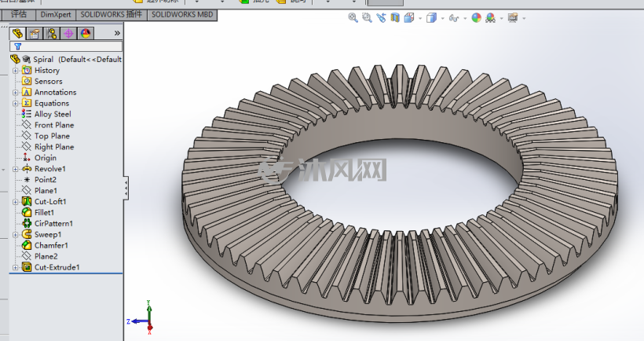Select Front Plane in the tree

click(54, 125)
